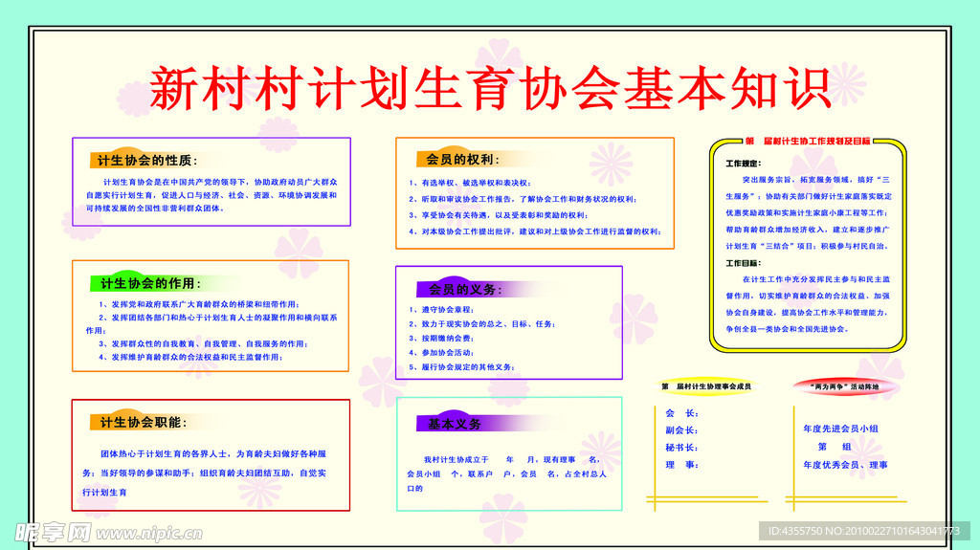The width and height of the screenshot is (980, 550).
Task: Click the red title 新村村计划生育协会基本知识
Action: [490, 89]
